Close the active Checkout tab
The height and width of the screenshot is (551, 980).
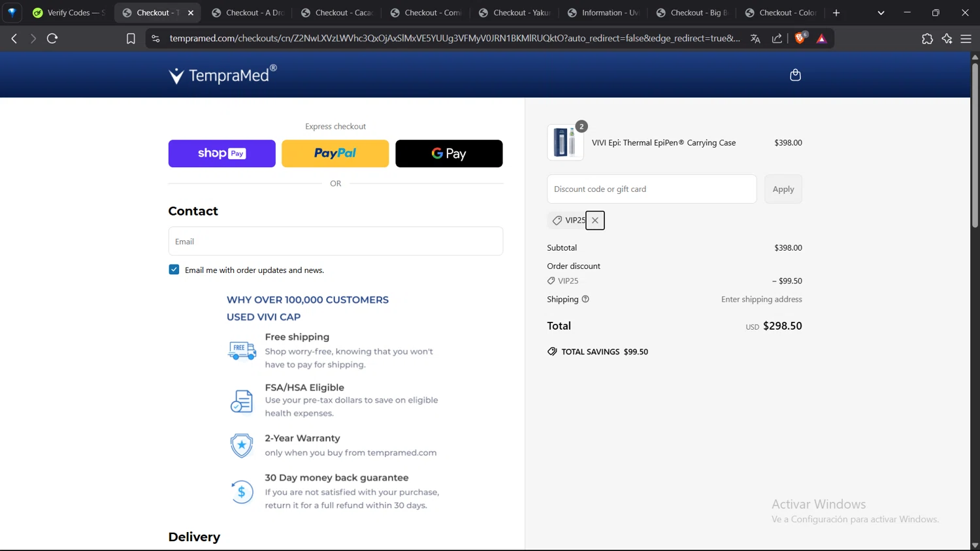191,12
